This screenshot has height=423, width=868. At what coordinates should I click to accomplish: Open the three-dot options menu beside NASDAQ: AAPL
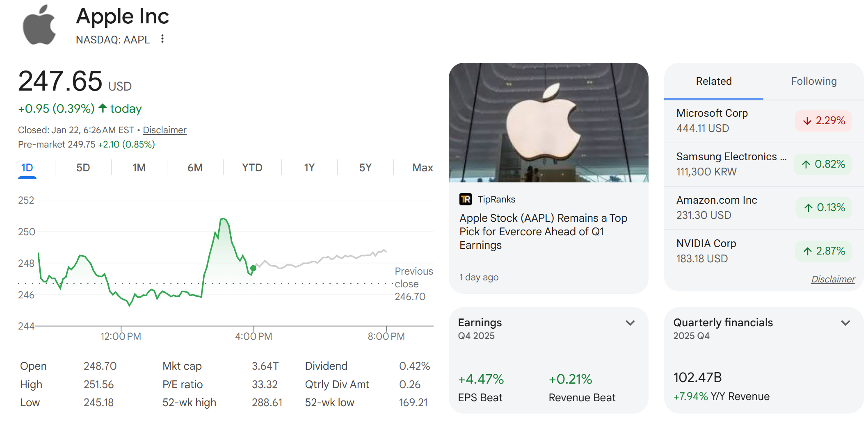point(162,39)
